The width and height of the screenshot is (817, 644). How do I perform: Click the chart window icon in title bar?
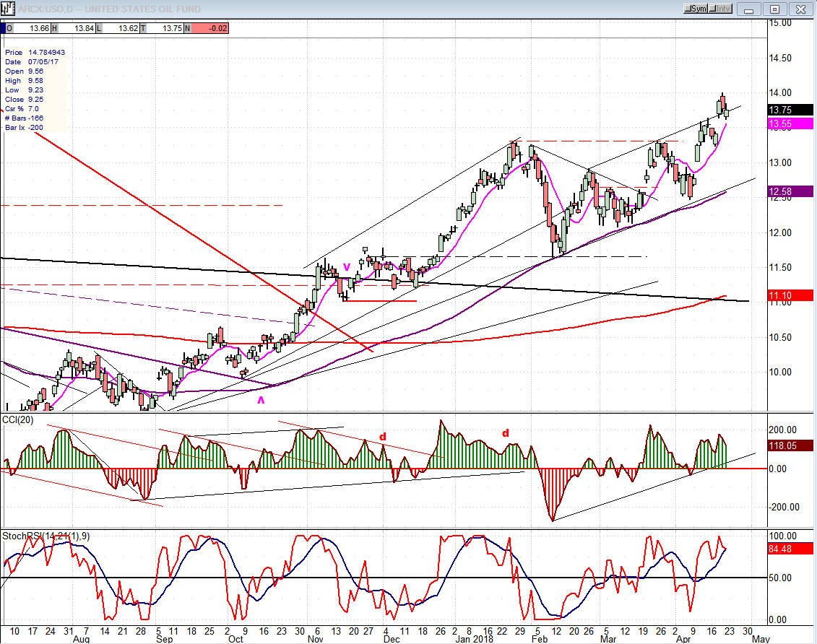tap(6, 9)
